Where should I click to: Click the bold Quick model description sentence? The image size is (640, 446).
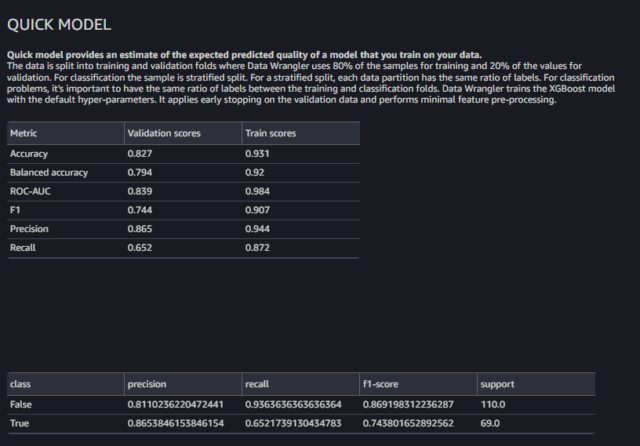(x=244, y=55)
